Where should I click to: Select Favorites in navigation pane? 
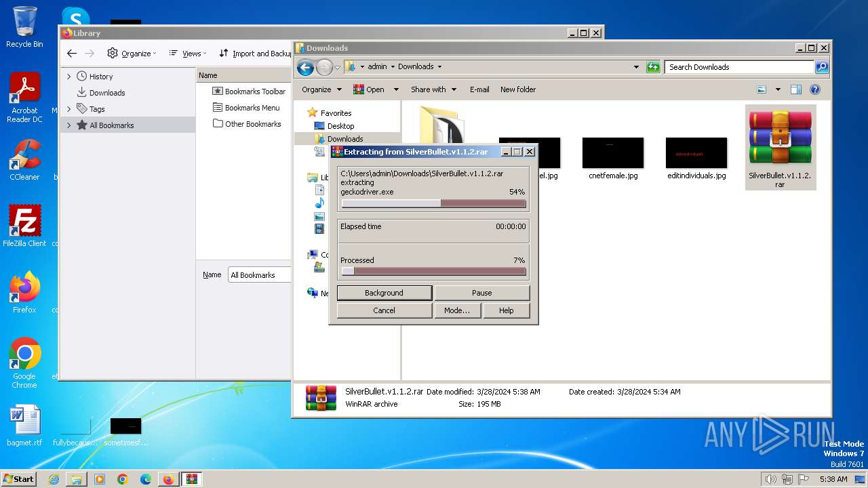329,113
